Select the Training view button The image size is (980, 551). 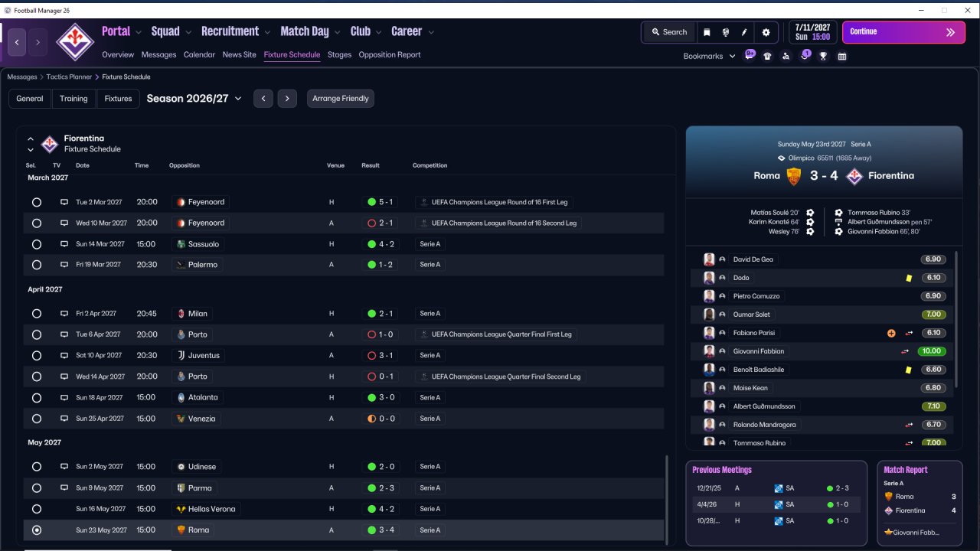coord(73,99)
